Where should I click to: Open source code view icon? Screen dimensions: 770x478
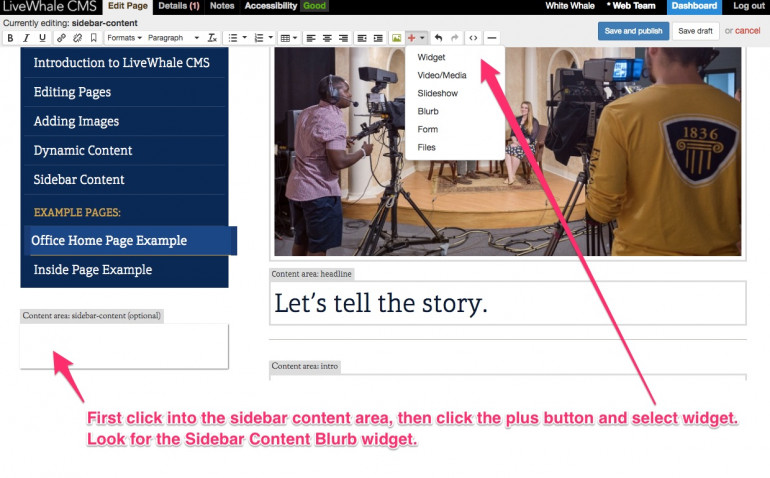pyautogui.click(x=473, y=38)
